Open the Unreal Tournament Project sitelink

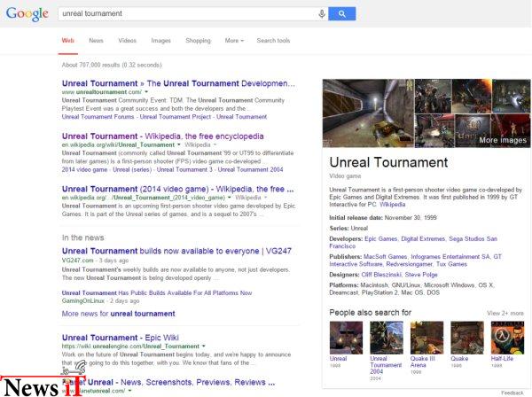coord(176,117)
